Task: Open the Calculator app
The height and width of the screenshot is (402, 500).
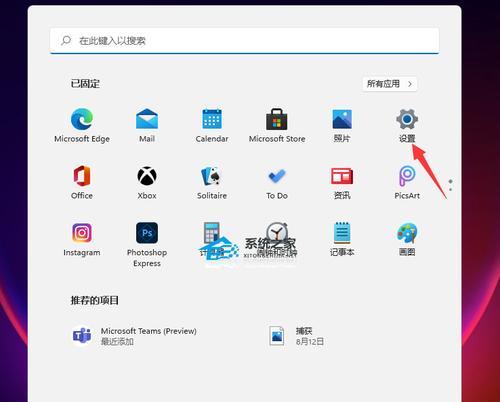Action: (x=212, y=239)
